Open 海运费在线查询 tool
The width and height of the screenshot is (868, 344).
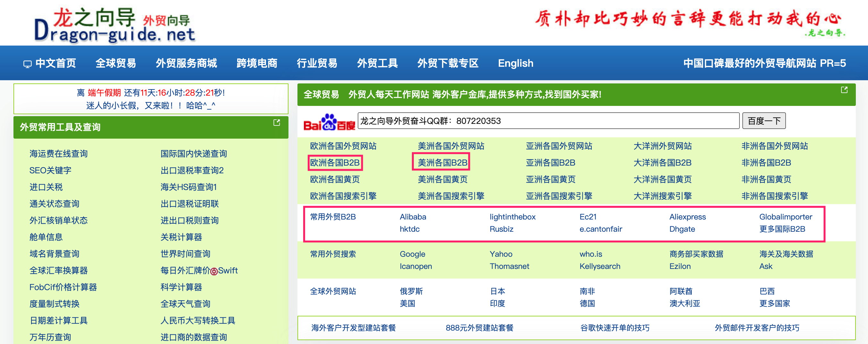pyautogui.click(x=58, y=154)
